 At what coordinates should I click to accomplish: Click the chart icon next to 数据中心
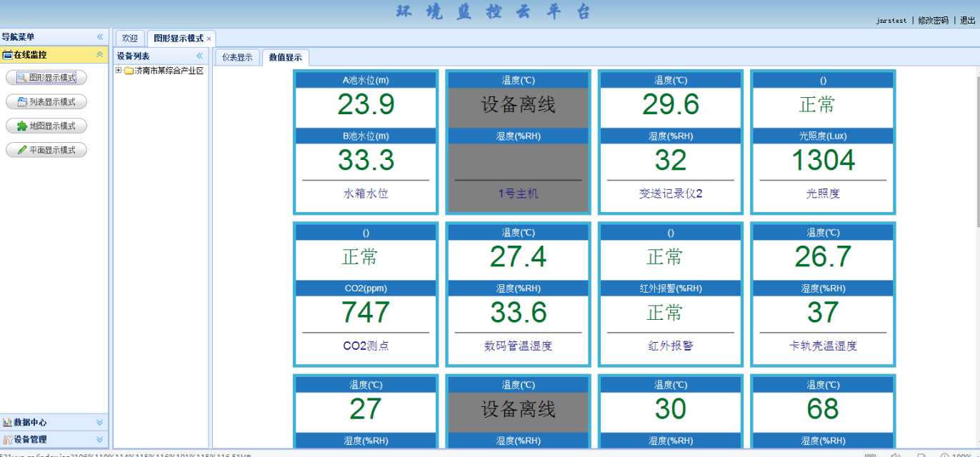pyautogui.click(x=7, y=423)
